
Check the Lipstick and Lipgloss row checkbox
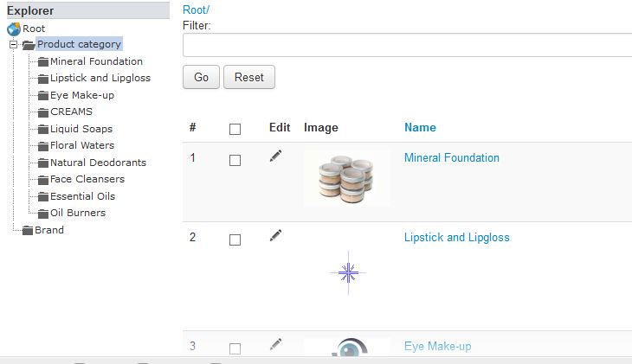(x=235, y=240)
